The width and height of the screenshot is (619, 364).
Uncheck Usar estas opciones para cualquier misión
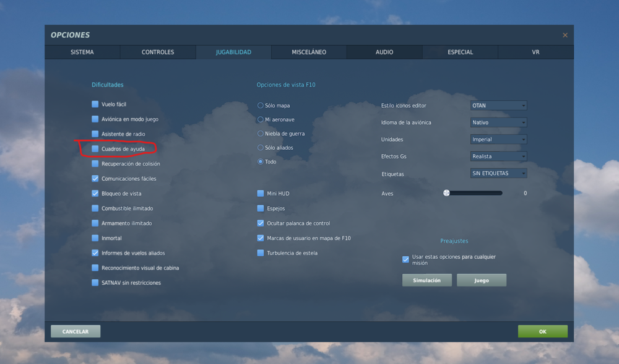[405, 259]
